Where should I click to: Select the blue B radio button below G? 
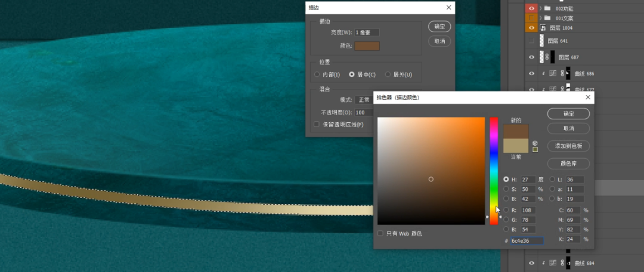coord(506,229)
